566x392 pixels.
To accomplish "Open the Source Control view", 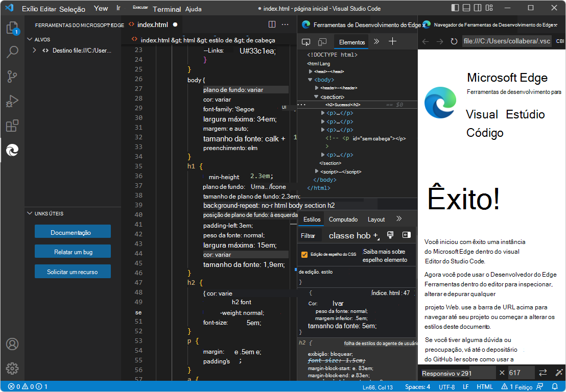I will pos(12,76).
